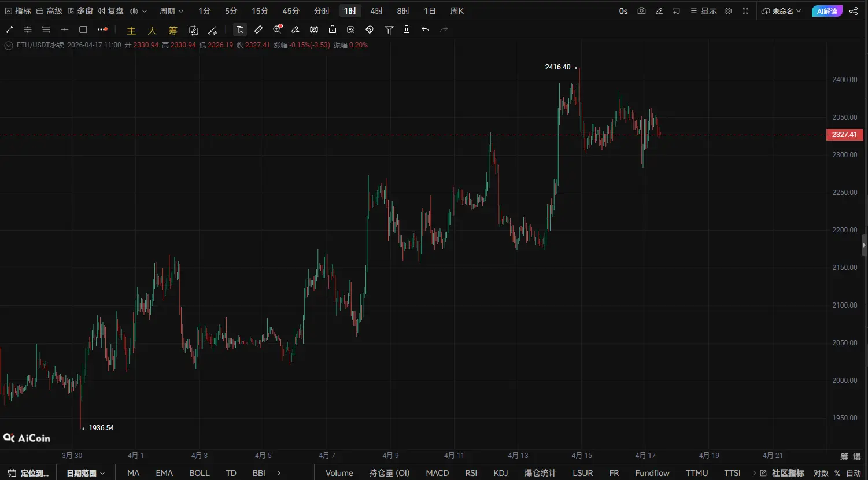
Task: Expand the 日期范围 date range menu
Action: 86,473
